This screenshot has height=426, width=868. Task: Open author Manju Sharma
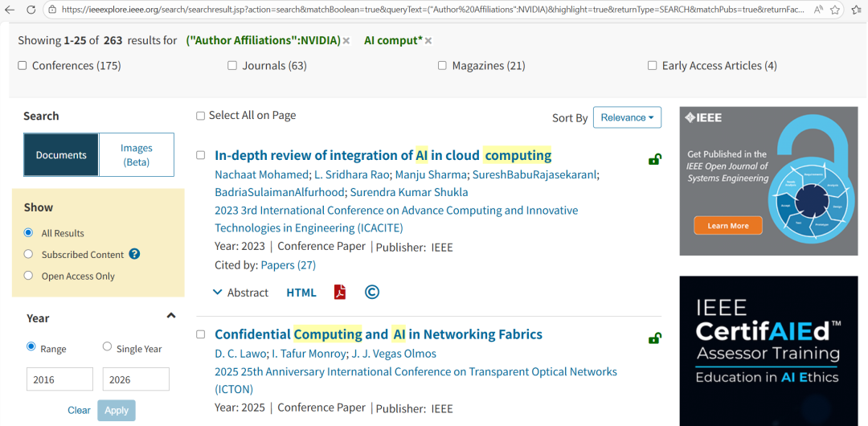pyautogui.click(x=432, y=174)
